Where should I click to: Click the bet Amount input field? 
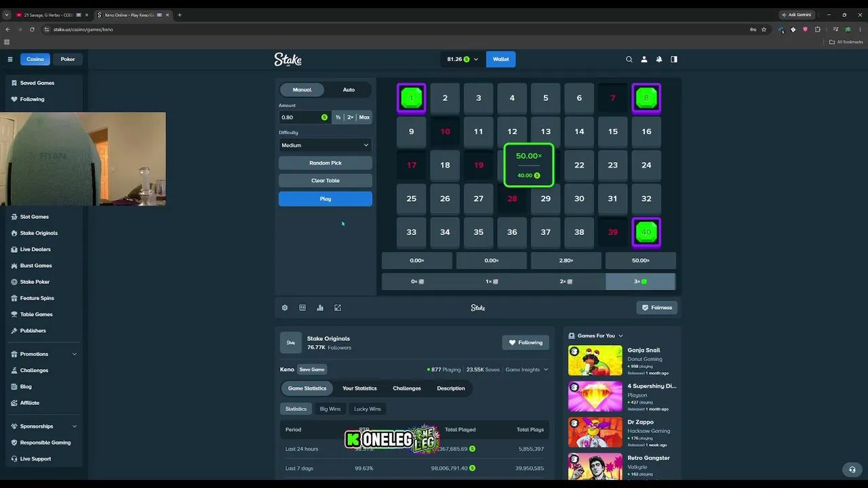tap(304, 117)
